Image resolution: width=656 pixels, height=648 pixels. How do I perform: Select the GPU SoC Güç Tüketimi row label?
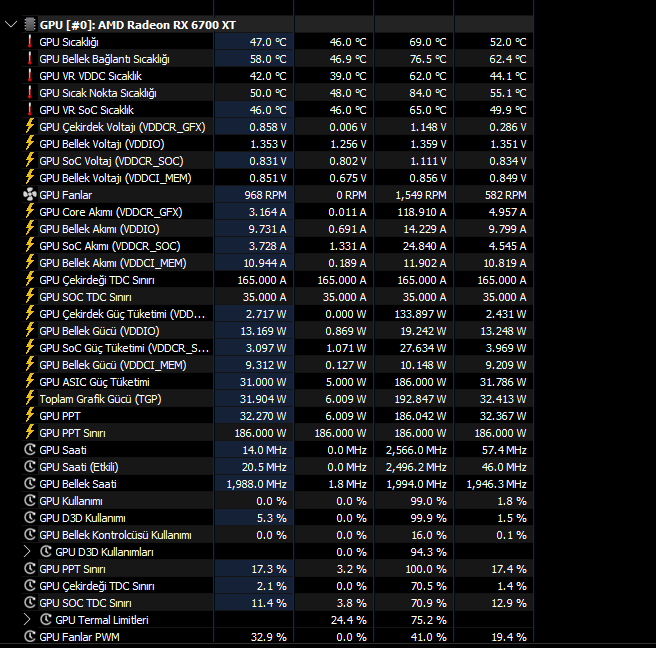124,348
